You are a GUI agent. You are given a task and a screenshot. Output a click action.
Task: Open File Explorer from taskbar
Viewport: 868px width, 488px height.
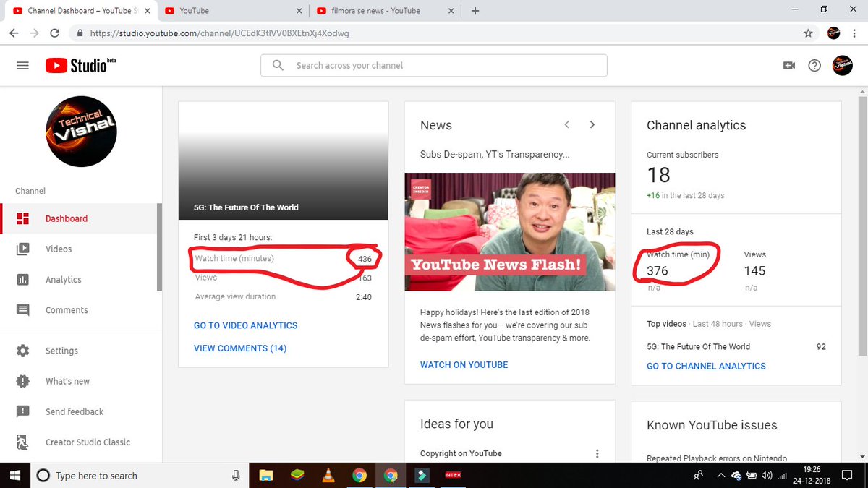tap(266, 475)
